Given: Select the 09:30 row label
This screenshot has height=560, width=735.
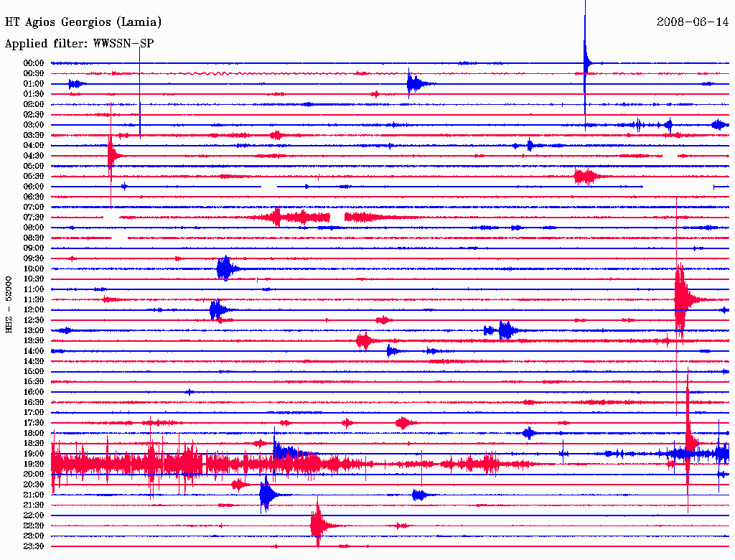Looking at the screenshot, I should coord(34,258).
